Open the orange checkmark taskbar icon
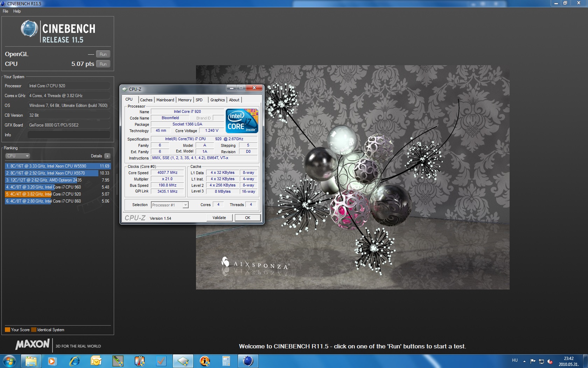The image size is (588, 368). pos(161,361)
